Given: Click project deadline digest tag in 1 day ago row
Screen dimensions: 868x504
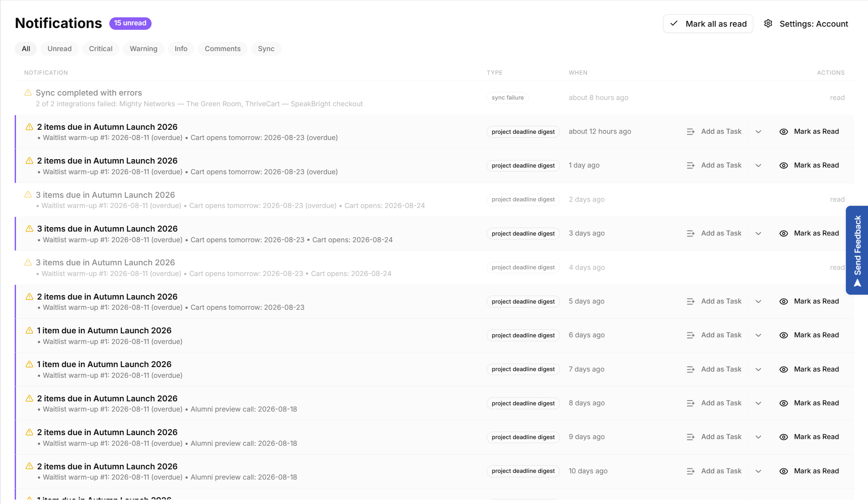Looking at the screenshot, I should (x=523, y=166).
